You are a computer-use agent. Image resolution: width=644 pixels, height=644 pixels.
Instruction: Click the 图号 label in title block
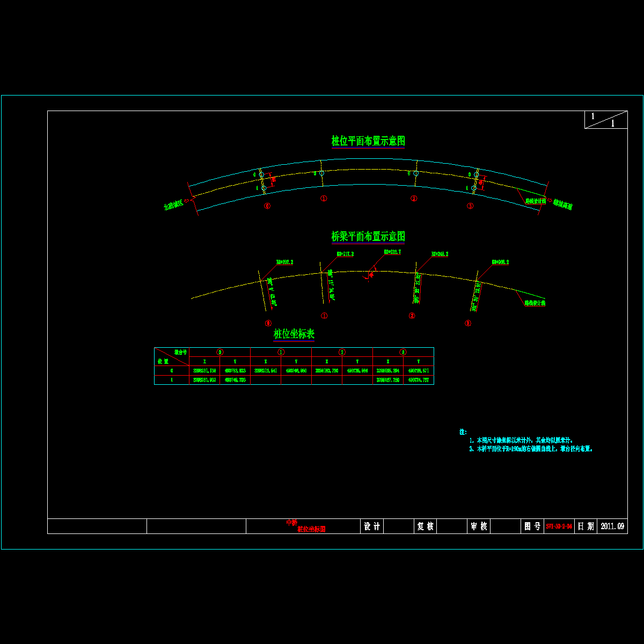point(532,526)
